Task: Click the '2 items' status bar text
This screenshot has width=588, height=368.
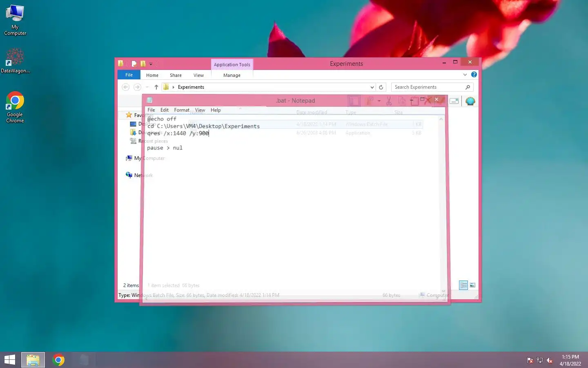Action: (131, 285)
